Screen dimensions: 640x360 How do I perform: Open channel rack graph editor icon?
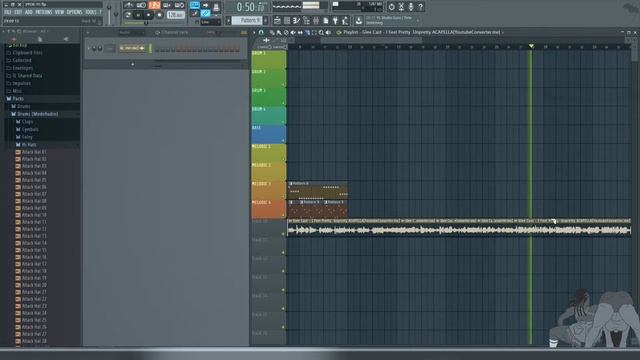tap(244, 32)
